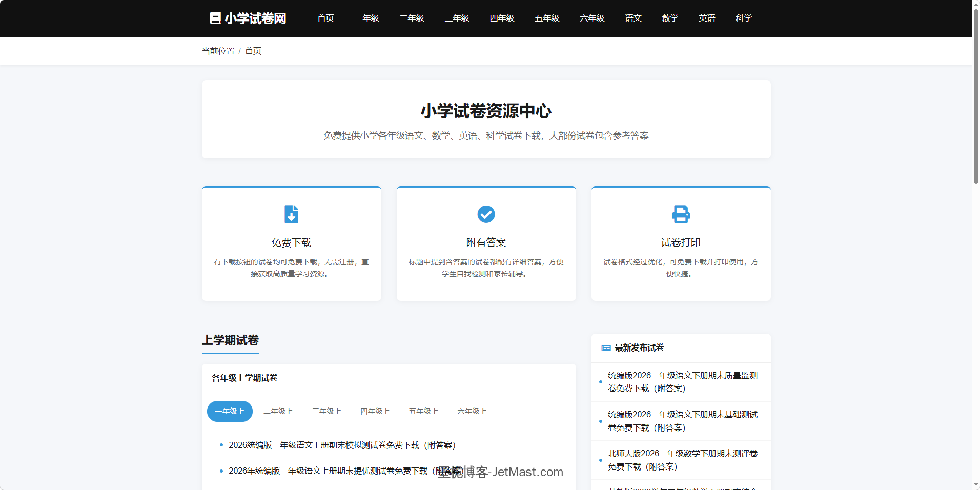Click the page vertical scrollbar thumb
Viewport: 980px width, 490px height.
(x=976, y=96)
